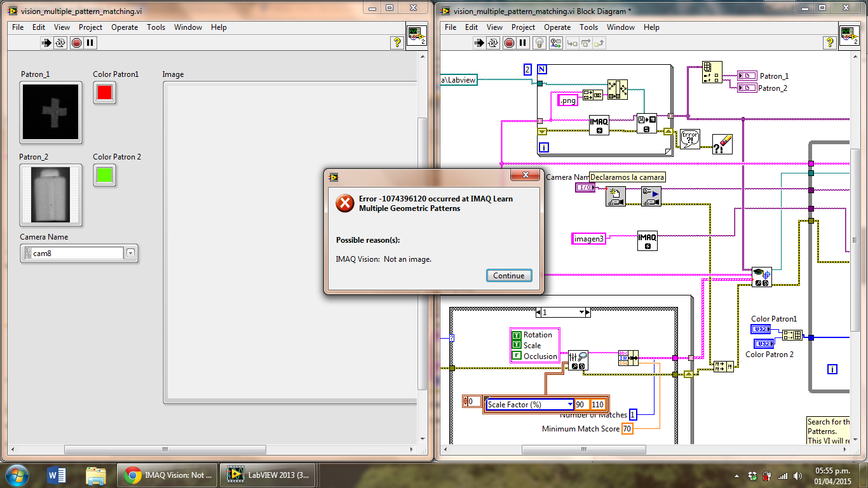
Task: Open Help menu in front panel window
Action: 219,27
